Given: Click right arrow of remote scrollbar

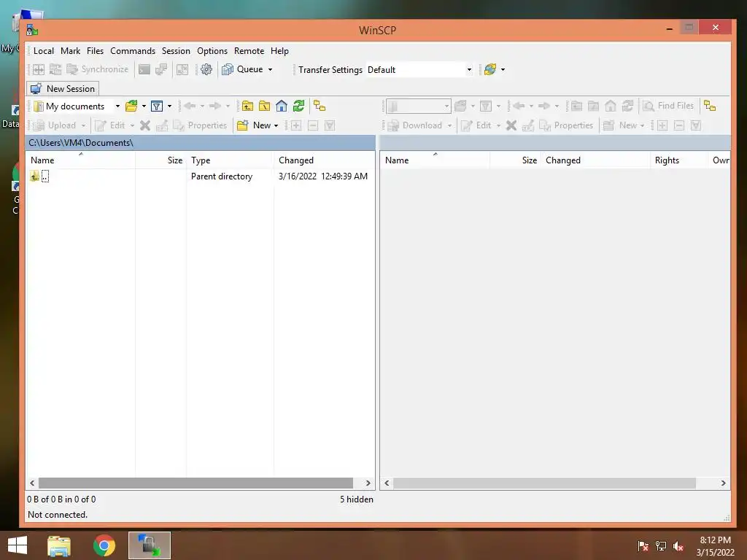Looking at the screenshot, I should point(723,483).
